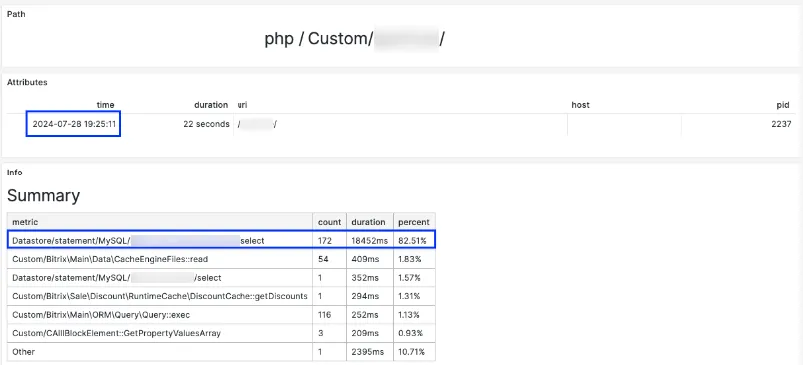Click the 'metric' header in Summary table
The image size is (803, 365).
pyautogui.click(x=26, y=222)
